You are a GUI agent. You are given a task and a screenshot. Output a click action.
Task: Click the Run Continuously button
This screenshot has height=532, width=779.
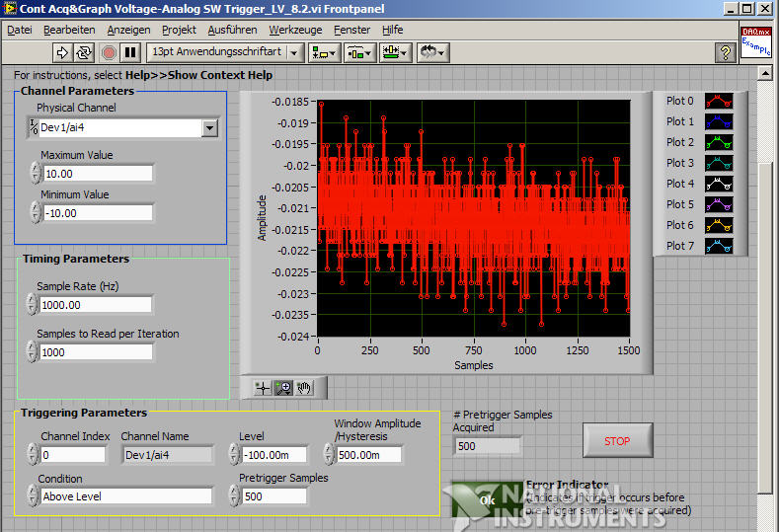(x=85, y=51)
